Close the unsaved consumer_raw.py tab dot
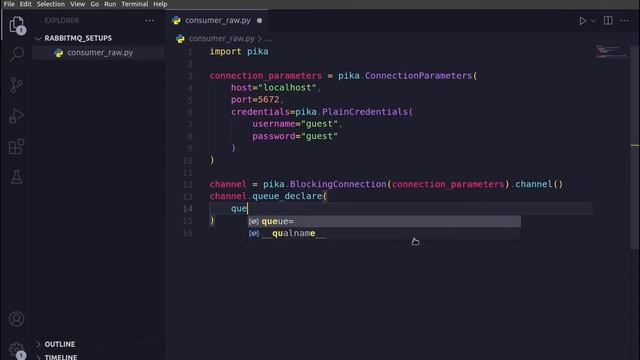640x360 pixels. [260, 20]
